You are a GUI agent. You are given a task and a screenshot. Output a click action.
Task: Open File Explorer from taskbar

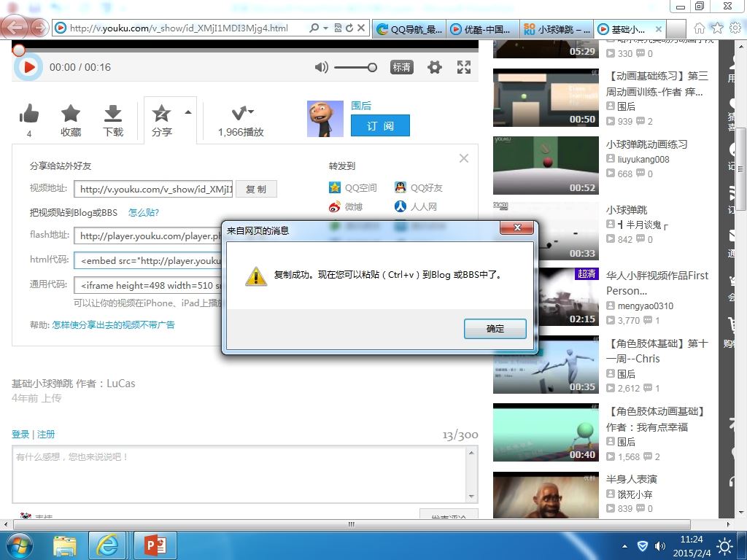(x=65, y=545)
